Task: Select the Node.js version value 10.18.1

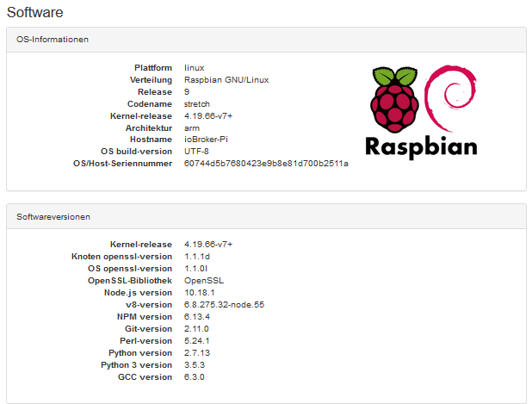Action: tap(200, 293)
